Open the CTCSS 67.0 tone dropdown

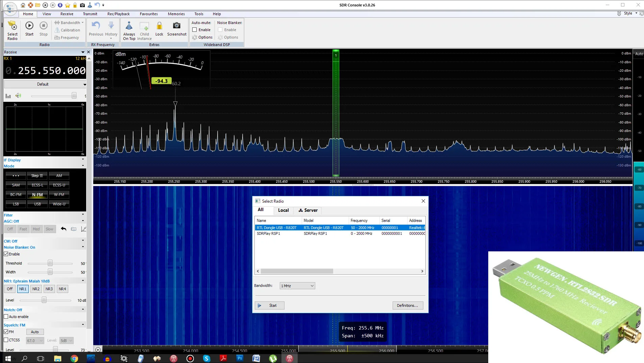pos(35,341)
